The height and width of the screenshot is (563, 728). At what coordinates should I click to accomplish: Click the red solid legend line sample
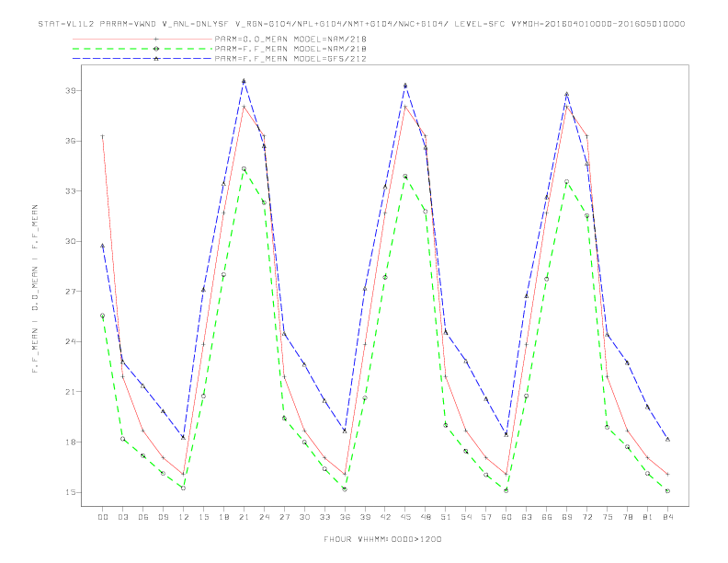pyautogui.click(x=142, y=39)
